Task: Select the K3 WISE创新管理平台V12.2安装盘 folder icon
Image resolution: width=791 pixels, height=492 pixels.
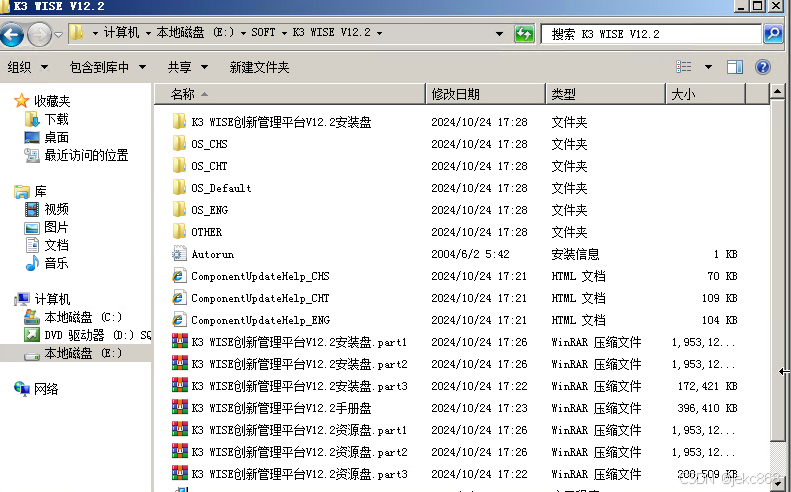Action: tap(179, 122)
